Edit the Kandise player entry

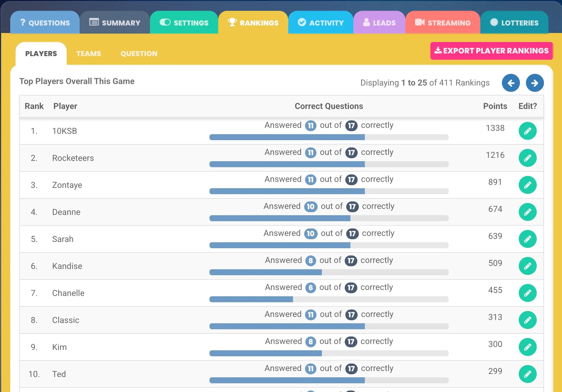(x=527, y=266)
